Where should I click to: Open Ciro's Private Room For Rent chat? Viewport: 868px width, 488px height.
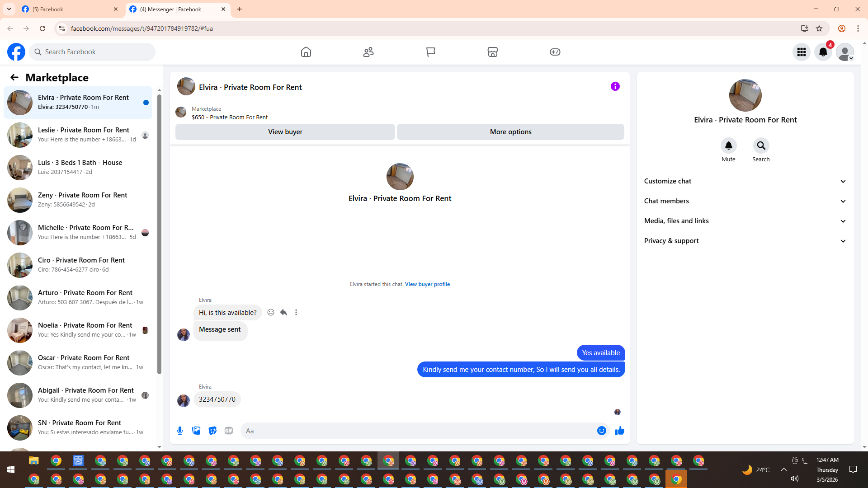tap(78, 265)
